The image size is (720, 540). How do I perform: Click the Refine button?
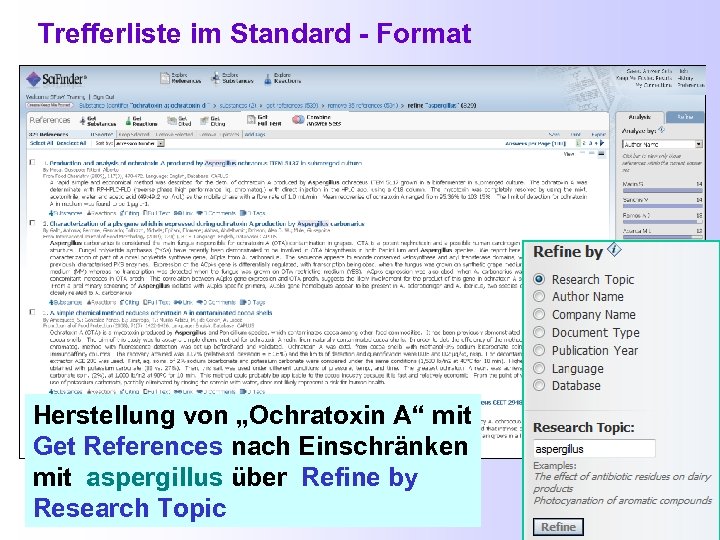[x=558, y=527]
